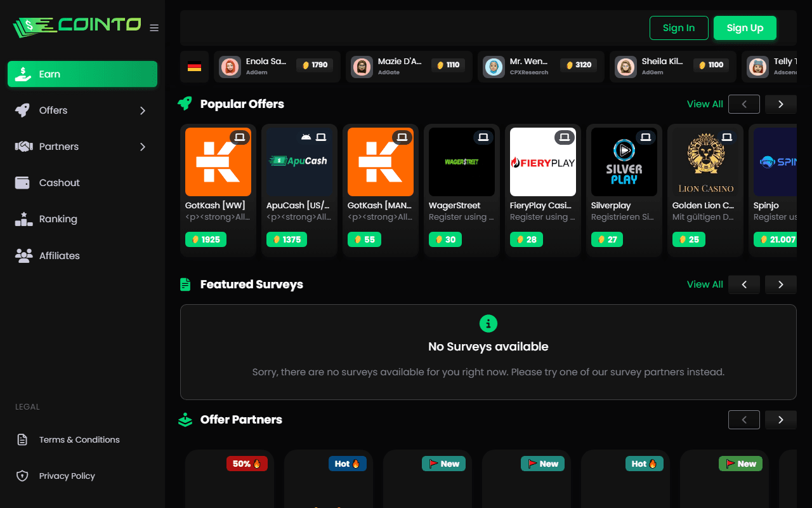Go to previous Offer Partners
The image size is (812, 508).
(744, 420)
